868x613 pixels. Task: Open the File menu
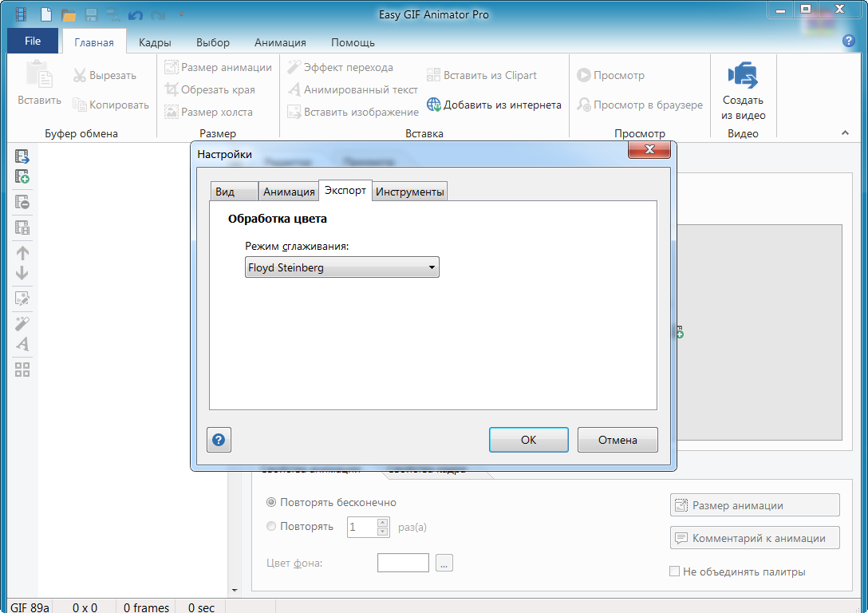(33, 41)
